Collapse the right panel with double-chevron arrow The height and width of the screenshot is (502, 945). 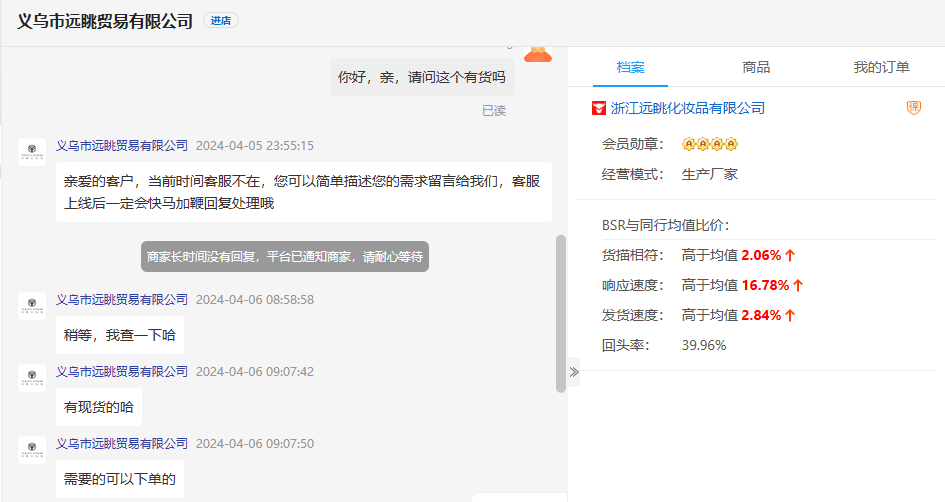[574, 372]
